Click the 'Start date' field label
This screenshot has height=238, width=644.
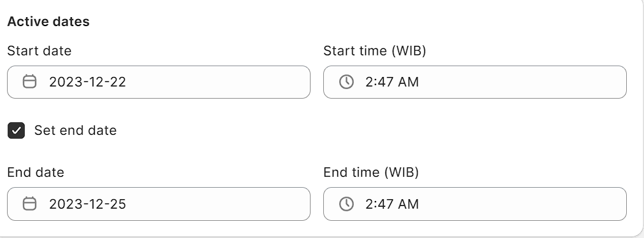(39, 50)
